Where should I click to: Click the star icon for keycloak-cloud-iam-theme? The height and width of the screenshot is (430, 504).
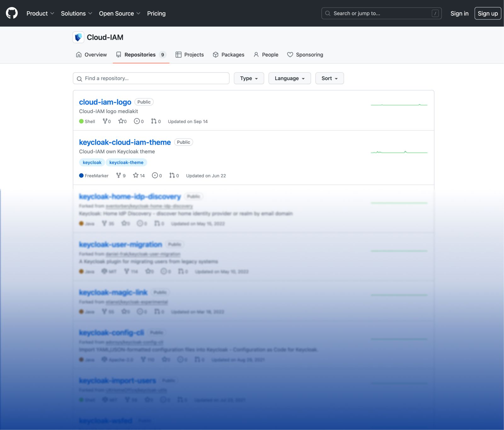(135, 175)
